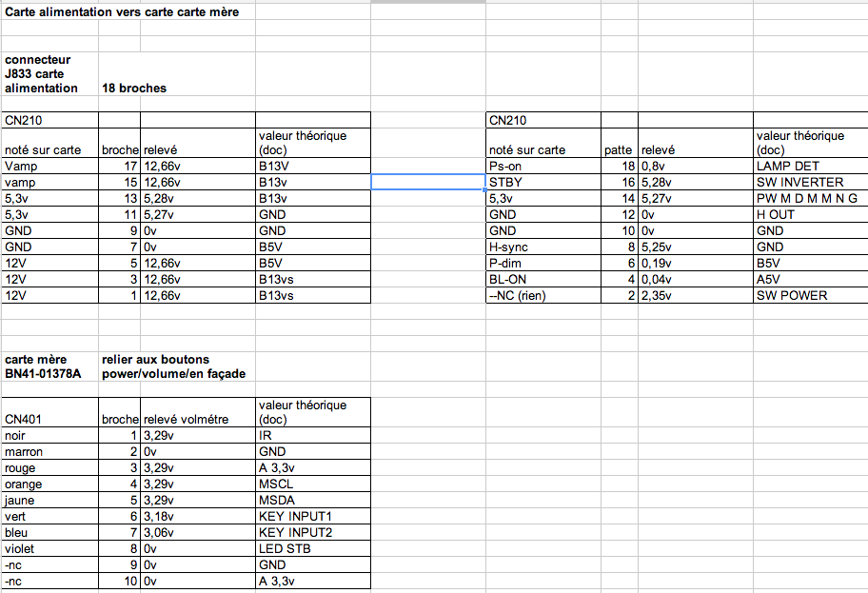The image size is (868, 593).
Task: Select the 'KEY INPUT1' cell
Action: (x=313, y=517)
